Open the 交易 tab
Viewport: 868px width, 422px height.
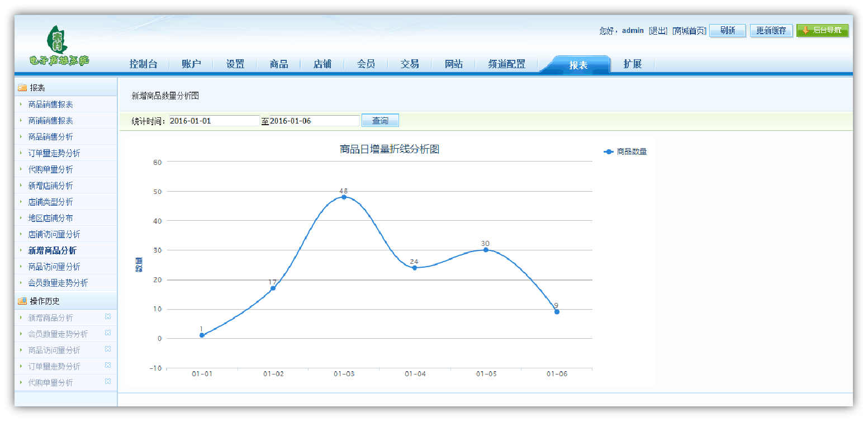pos(410,64)
